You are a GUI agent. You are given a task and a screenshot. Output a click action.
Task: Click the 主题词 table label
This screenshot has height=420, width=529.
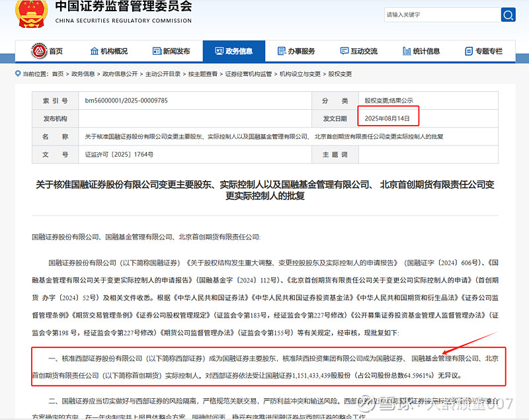[335, 155]
